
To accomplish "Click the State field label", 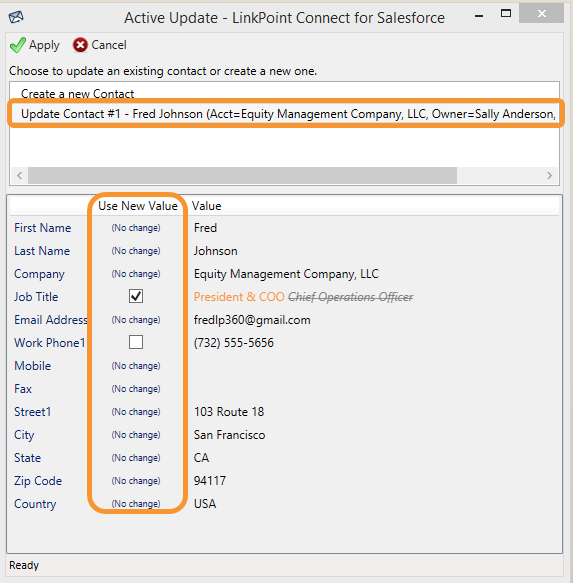I will tap(28, 458).
